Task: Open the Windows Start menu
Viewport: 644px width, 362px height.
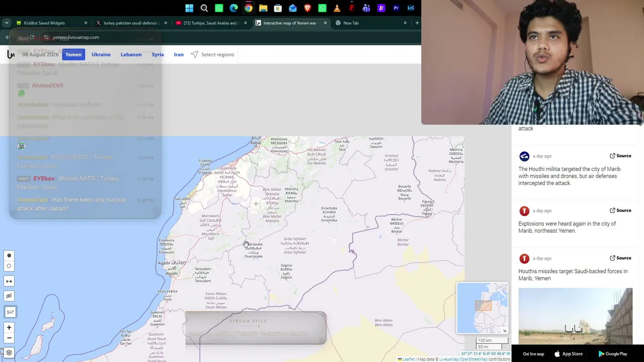Action: coord(189,8)
